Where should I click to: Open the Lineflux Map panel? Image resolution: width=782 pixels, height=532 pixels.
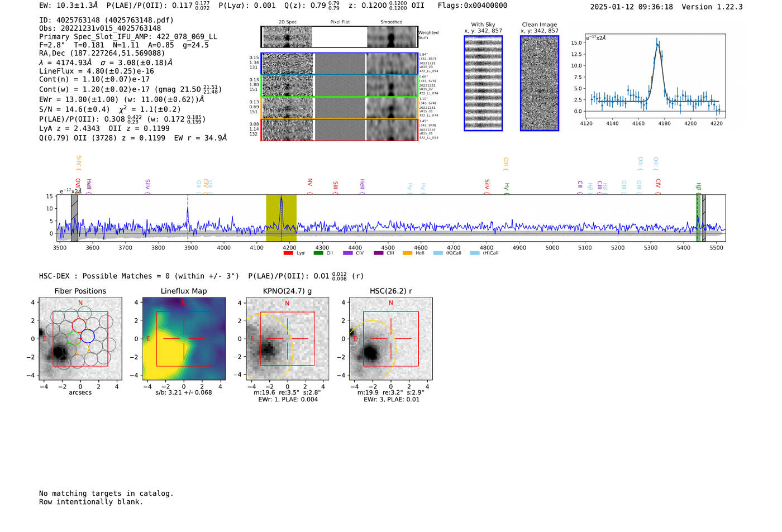(184, 339)
